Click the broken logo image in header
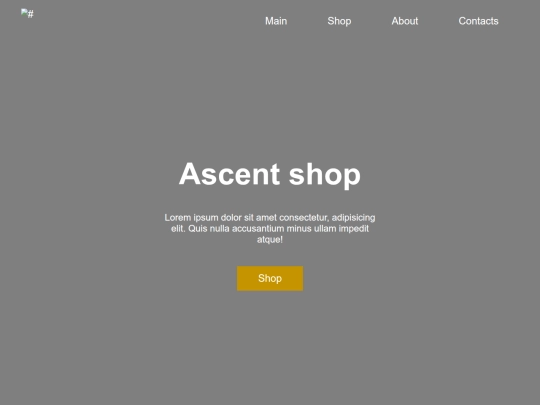The width and height of the screenshot is (540, 405). pyautogui.click(x=27, y=14)
